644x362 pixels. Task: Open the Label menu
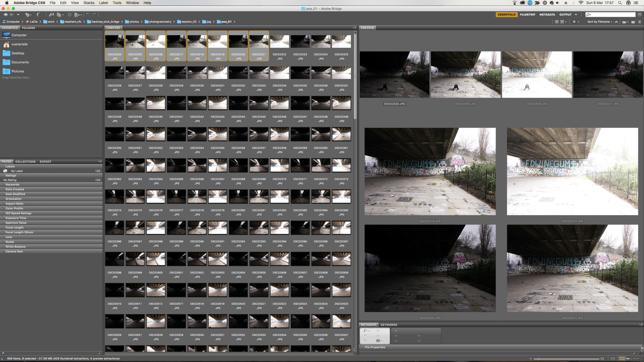103,3
